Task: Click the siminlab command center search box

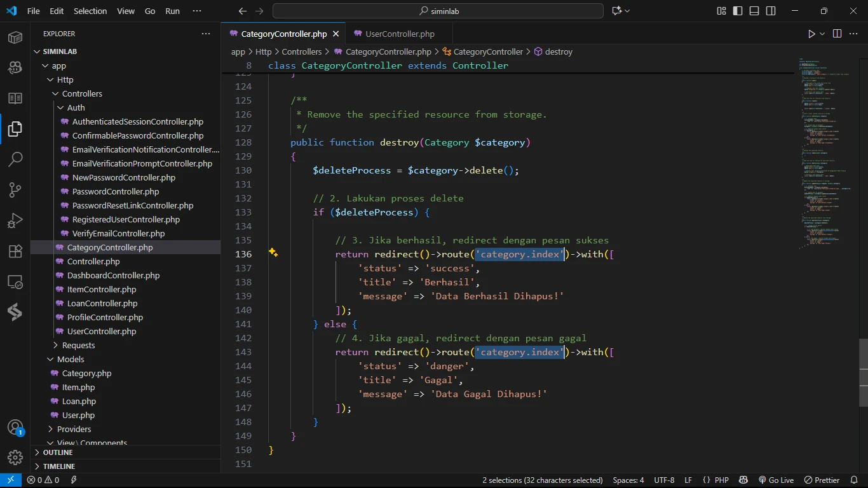Action: coord(438,11)
